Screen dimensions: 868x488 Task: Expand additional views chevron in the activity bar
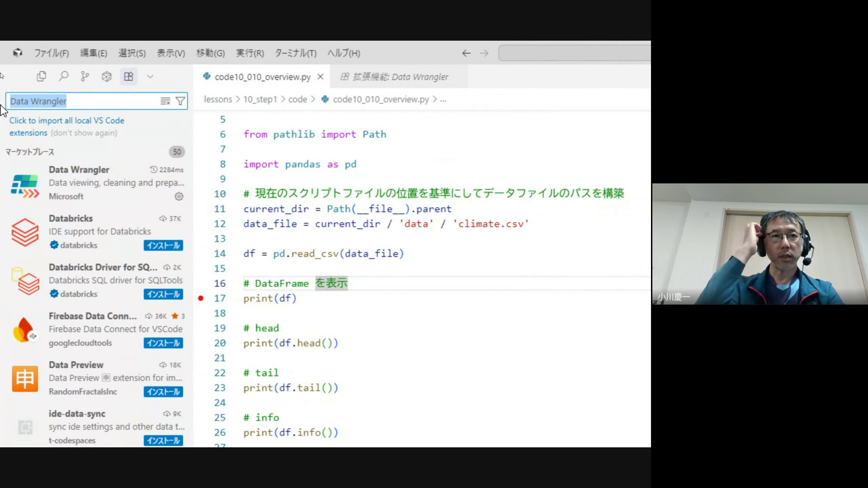150,76
